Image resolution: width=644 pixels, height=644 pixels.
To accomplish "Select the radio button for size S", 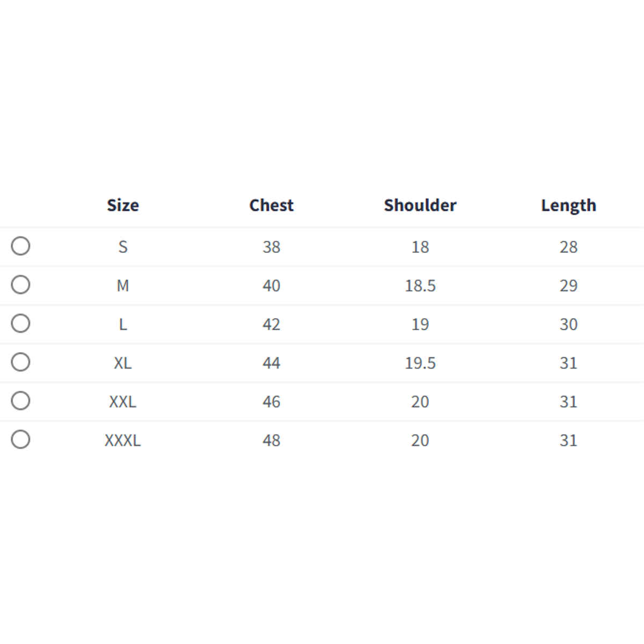I will [20, 246].
